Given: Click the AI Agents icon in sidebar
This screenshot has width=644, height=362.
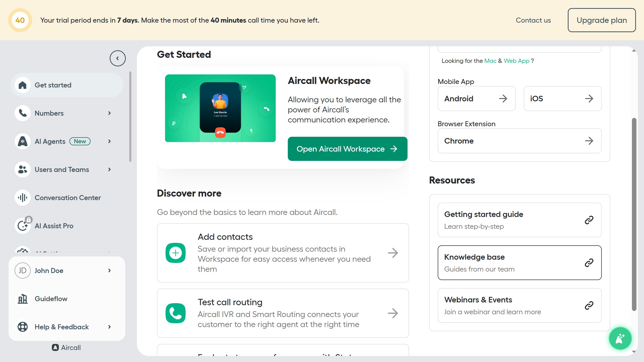Looking at the screenshot, I should pyautogui.click(x=23, y=141).
